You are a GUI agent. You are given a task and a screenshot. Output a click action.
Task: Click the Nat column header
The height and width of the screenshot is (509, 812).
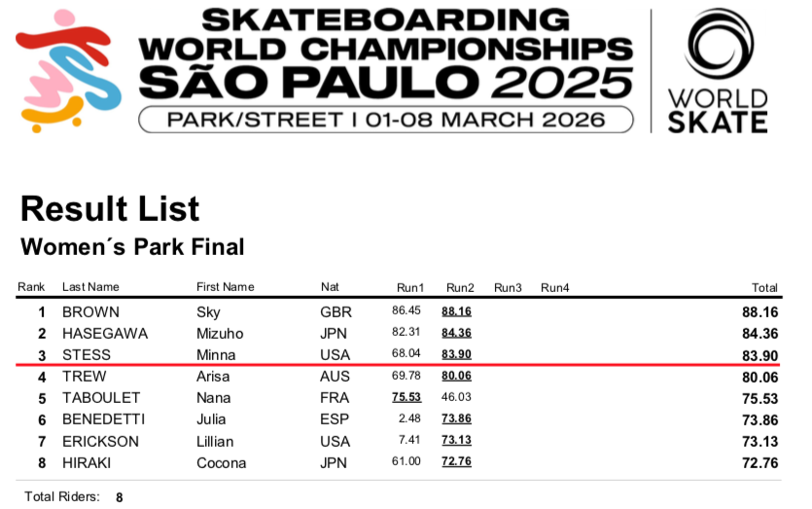coord(330,287)
